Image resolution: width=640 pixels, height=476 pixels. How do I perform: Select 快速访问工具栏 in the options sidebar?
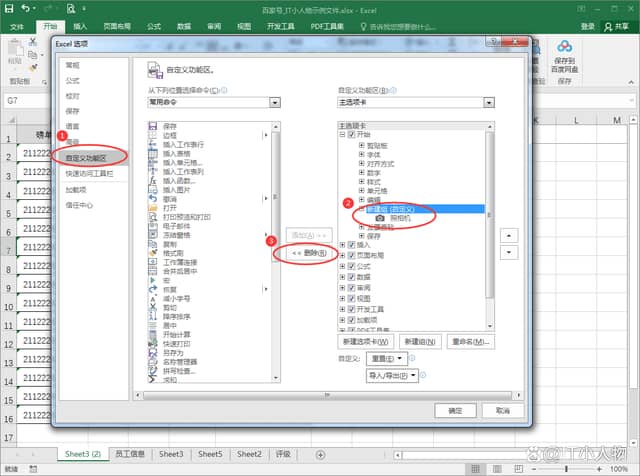click(x=89, y=173)
